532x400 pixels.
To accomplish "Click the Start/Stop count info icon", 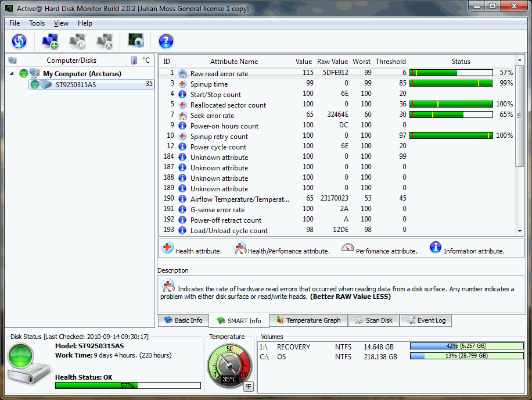I will click(182, 94).
